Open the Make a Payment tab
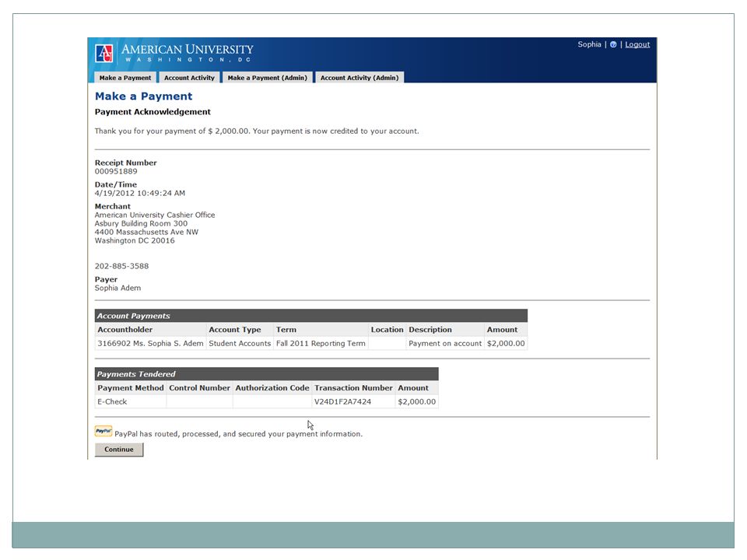 coord(124,78)
